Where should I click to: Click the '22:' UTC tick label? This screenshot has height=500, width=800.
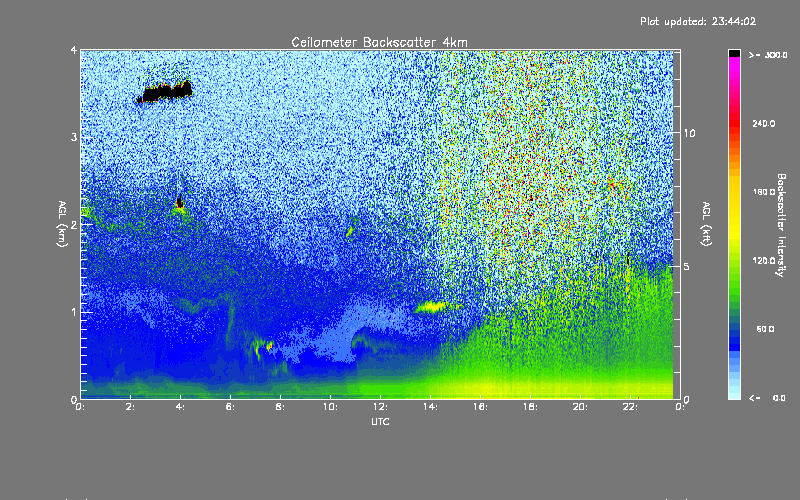pyautogui.click(x=631, y=407)
